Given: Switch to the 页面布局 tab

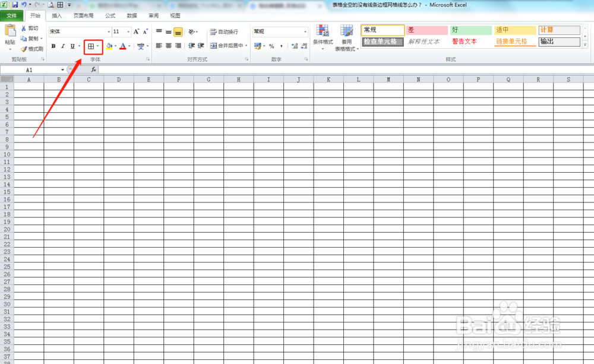Looking at the screenshot, I should coord(83,15).
